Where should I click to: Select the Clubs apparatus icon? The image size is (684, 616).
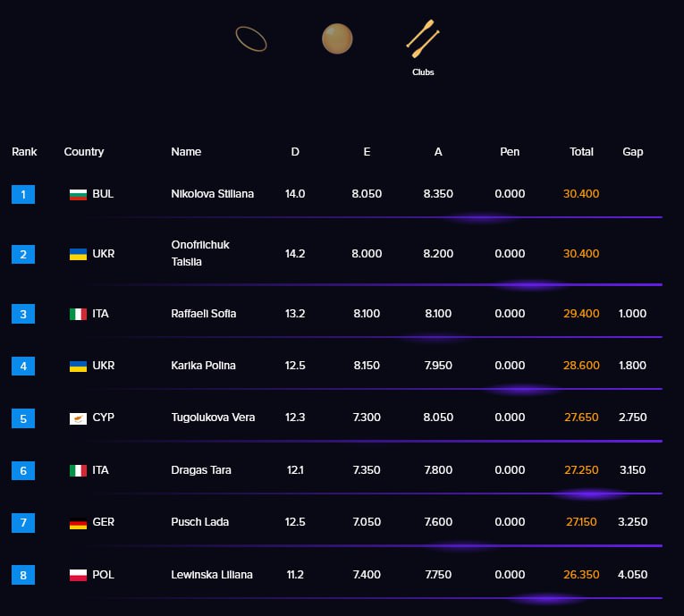point(423,38)
